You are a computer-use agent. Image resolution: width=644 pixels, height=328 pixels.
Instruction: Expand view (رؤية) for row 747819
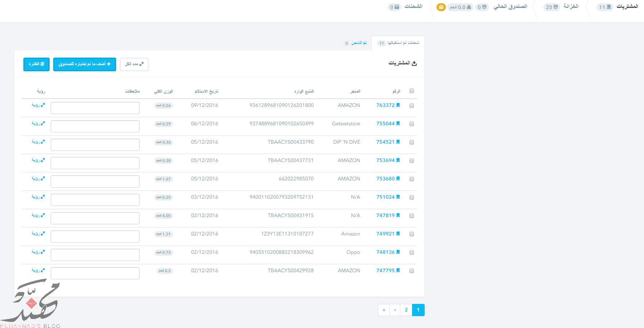(x=38, y=215)
